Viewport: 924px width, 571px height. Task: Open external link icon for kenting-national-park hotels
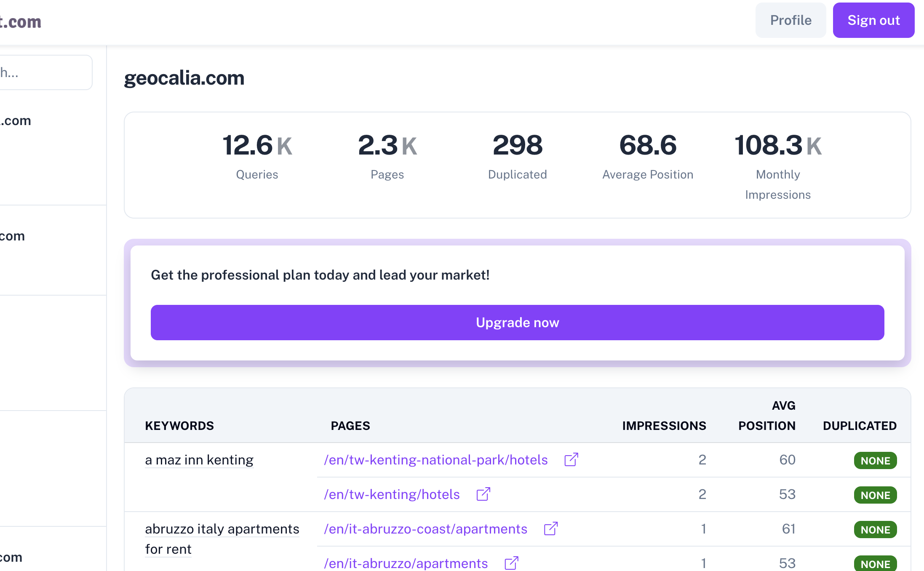click(x=571, y=460)
